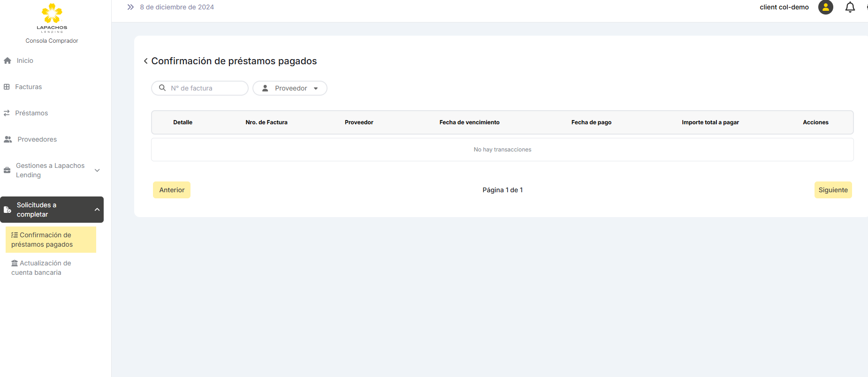The width and height of the screenshot is (868, 377).
Task: Click the back arrow beside page title
Action: click(146, 61)
